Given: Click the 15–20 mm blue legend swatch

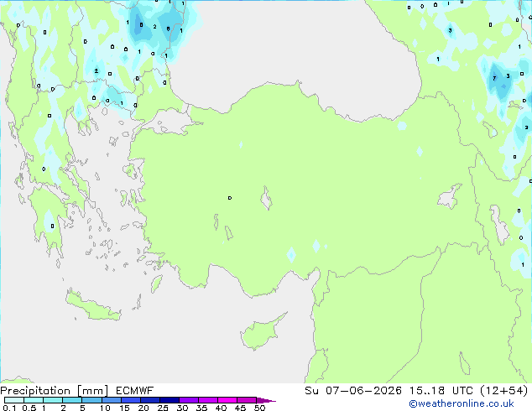Looking at the screenshot, I should [131, 400].
